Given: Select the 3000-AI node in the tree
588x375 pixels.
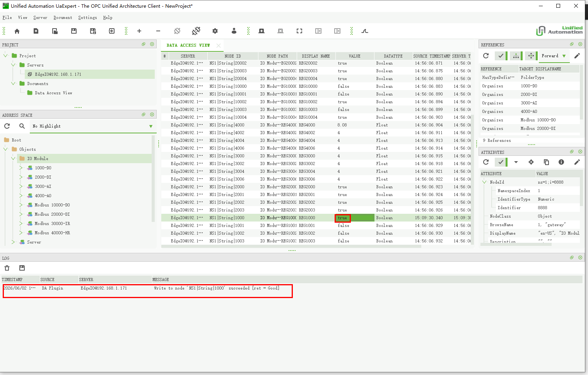Looking at the screenshot, I should (43, 186).
